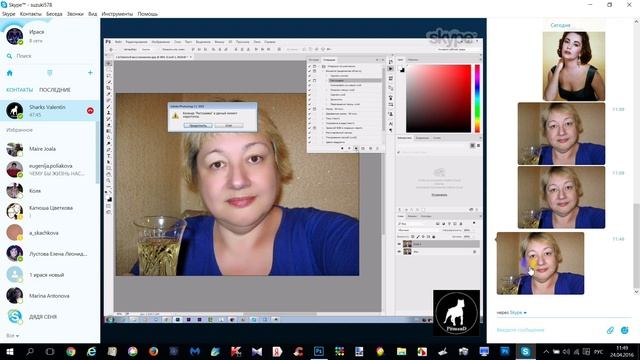The image size is (640, 360).
Task: Open the Контакты menu
Action: pyautogui.click(x=31, y=14)
